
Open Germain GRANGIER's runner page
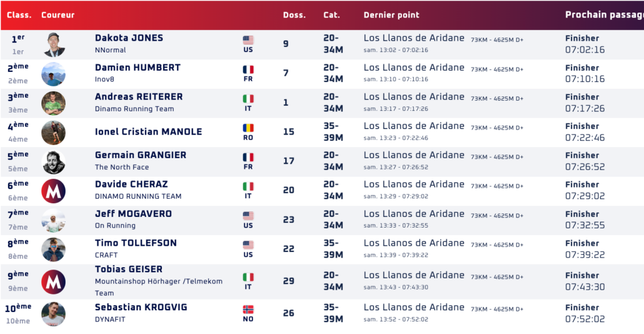click(x=141, y=155)
